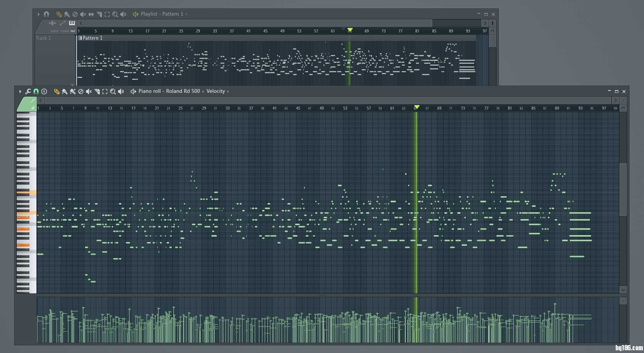
Task: Select the Piano roll paint brush tool
Action: 65,91
